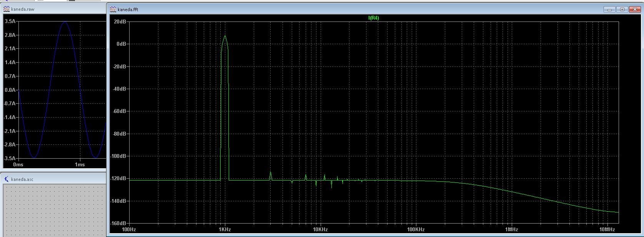Click the 10MHz frequency axis label

coord(607,229)
